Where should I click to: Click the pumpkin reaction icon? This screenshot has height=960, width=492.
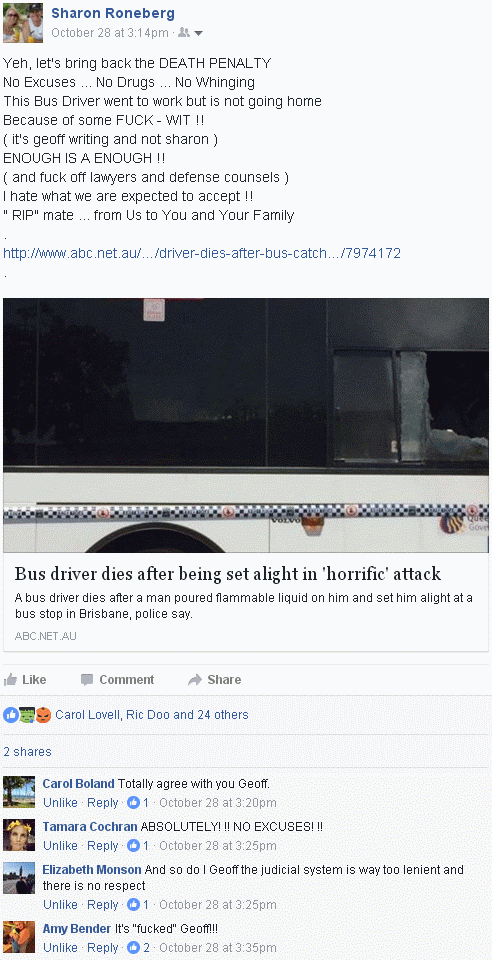pos(43,714)
